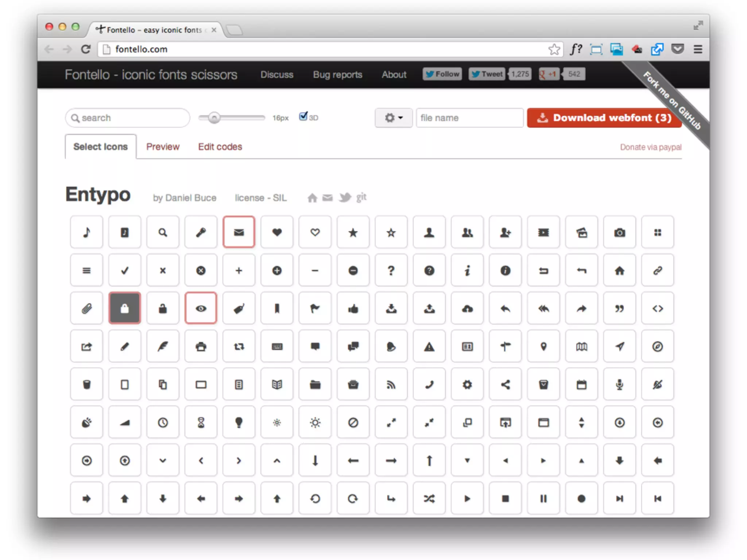Switch to the Preview tab
This screenshot has width=747, height=560.
163,147
